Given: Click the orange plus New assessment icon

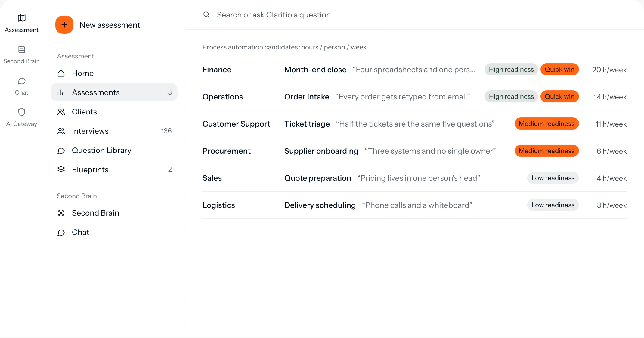Looking at the screenshot, I should click(64, 25).
